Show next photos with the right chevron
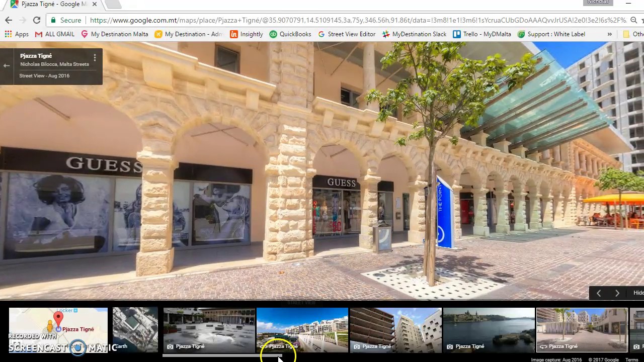This screenshot has height=362, width=644. [617, 293]
